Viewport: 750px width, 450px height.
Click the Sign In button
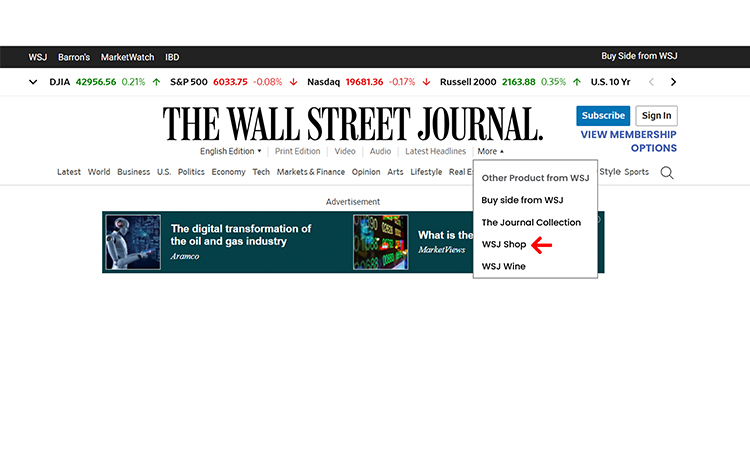[x=656, y=116]
